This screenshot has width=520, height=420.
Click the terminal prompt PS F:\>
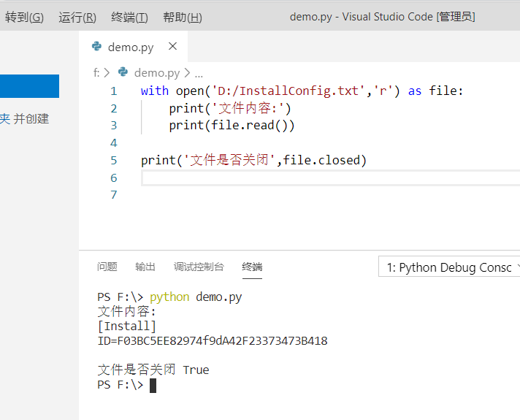(121, 385)
